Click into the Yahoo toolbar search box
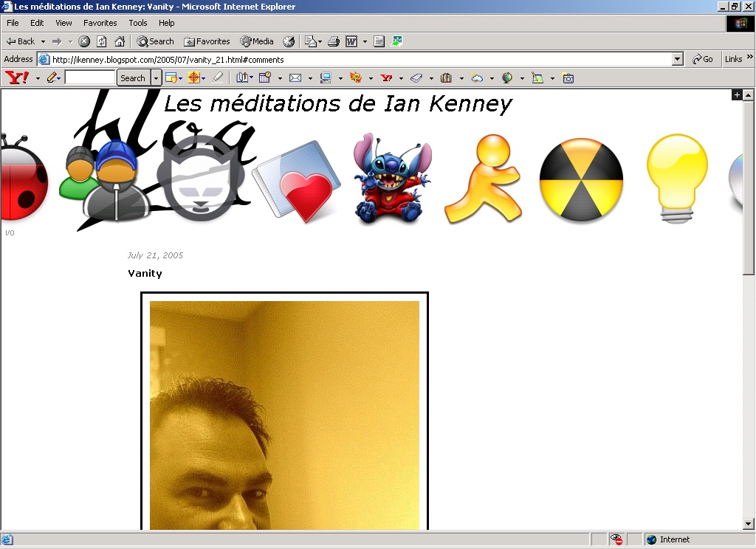The image size is (756, 549). (90, 77)
